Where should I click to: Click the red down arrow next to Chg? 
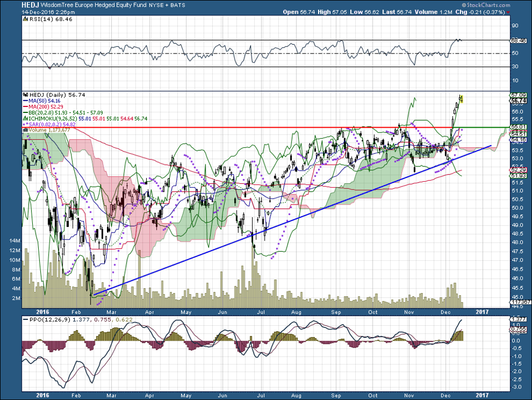point(507,12)
